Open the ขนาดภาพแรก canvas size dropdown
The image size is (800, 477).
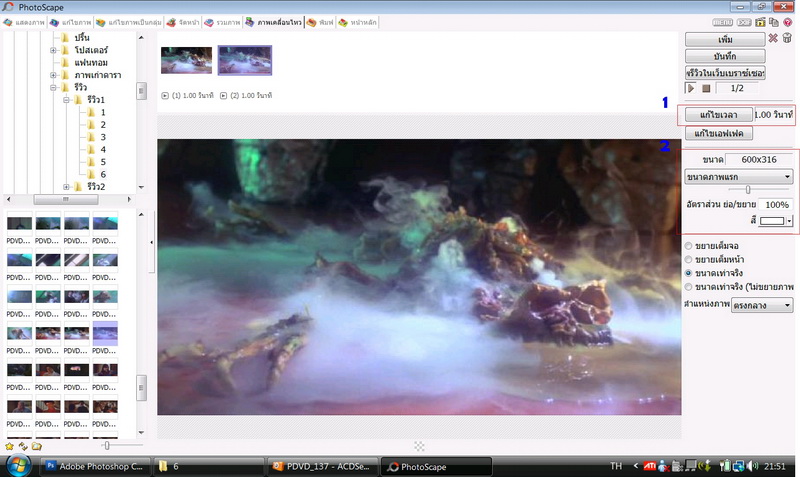738,177
